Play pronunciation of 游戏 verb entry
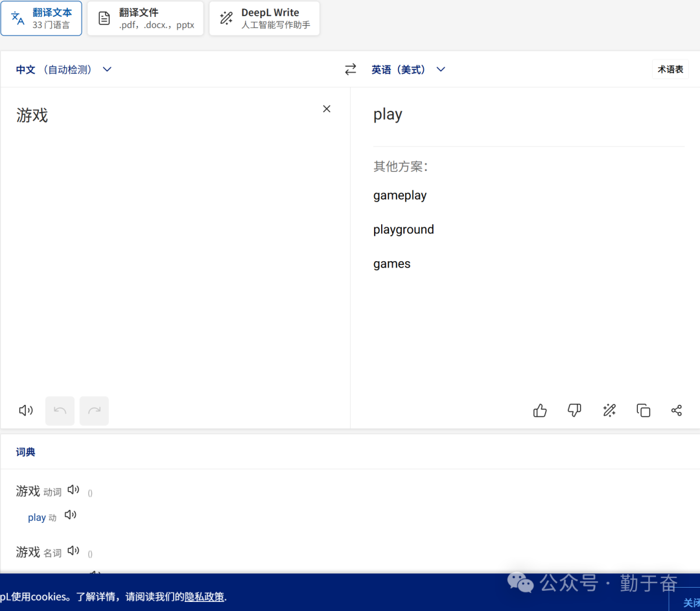 [x=73, y=490]
